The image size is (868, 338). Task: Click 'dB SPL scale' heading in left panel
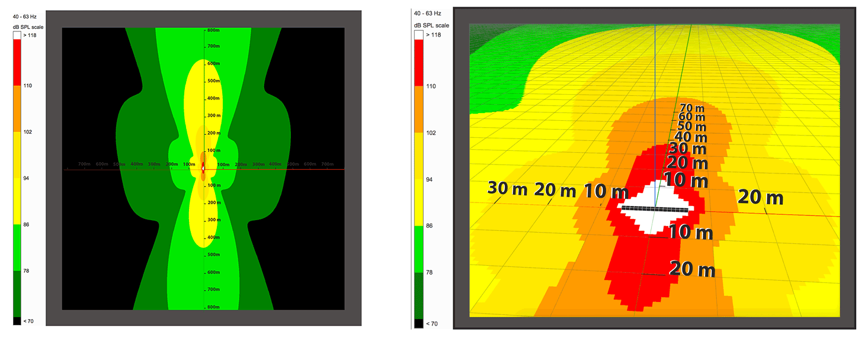[x=28, y=27]
